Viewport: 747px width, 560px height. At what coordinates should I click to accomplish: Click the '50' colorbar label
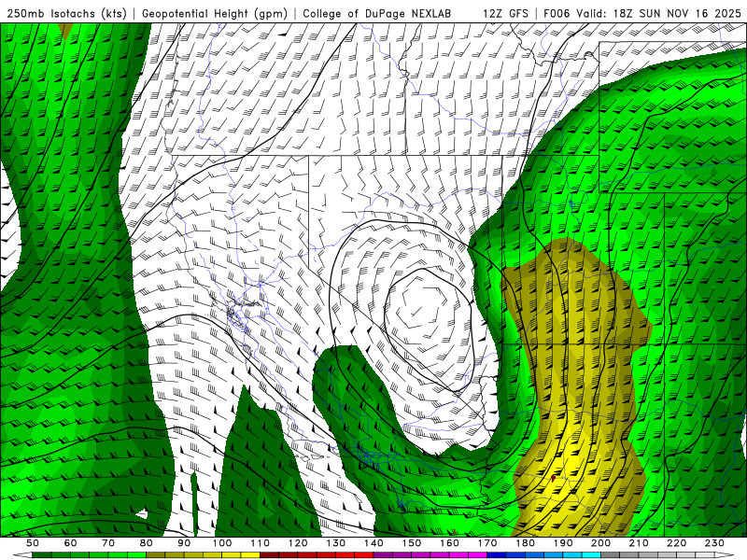33,543
